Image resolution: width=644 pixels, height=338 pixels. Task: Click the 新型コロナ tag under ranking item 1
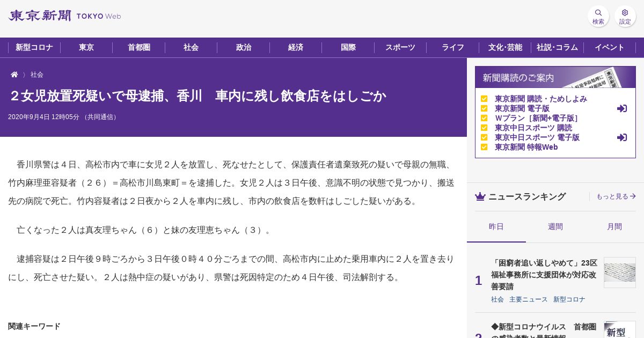pyautogui.click(x=569, y=299)
